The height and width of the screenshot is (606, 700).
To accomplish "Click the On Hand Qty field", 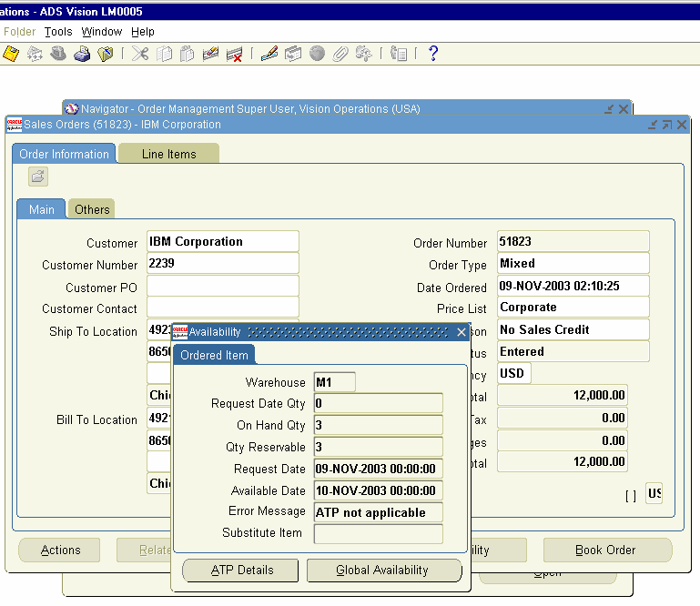I will point(378,425).
